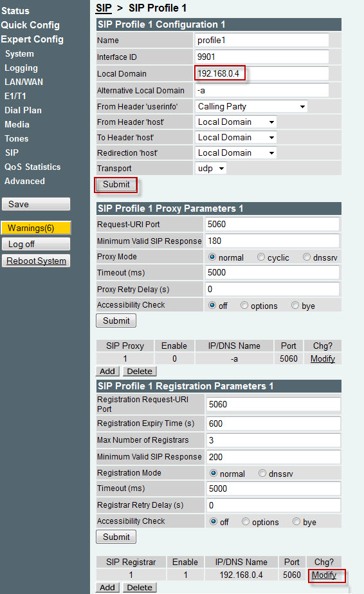Choose dnssrv for Registration Mode

[x=262, y=473]
